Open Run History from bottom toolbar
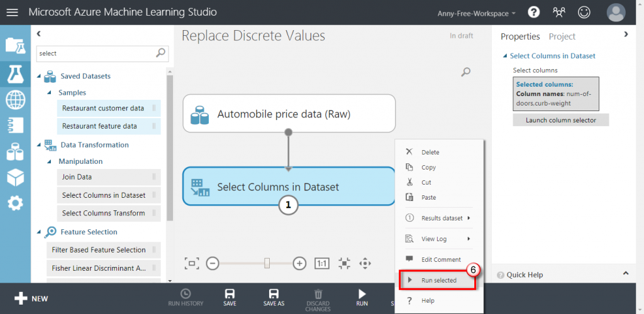644x314 pixels. pyautogui.click(x=186, y=297)
